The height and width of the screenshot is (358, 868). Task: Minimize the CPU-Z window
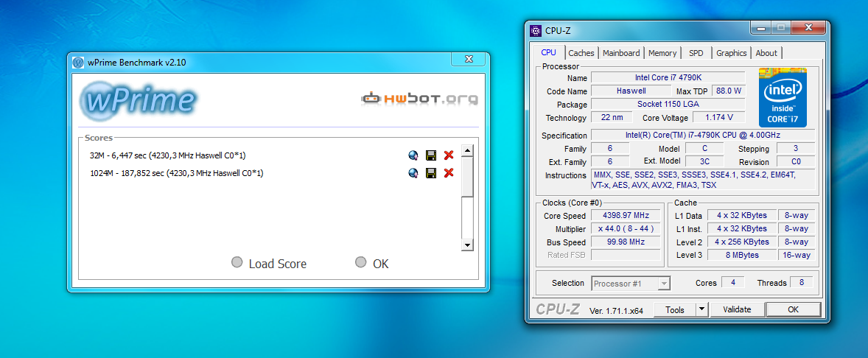point(760,28)
